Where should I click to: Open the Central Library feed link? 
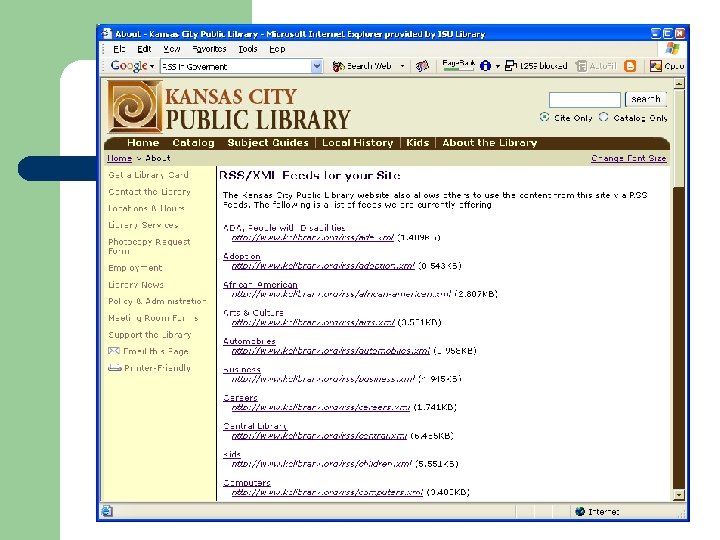point(255,426)
